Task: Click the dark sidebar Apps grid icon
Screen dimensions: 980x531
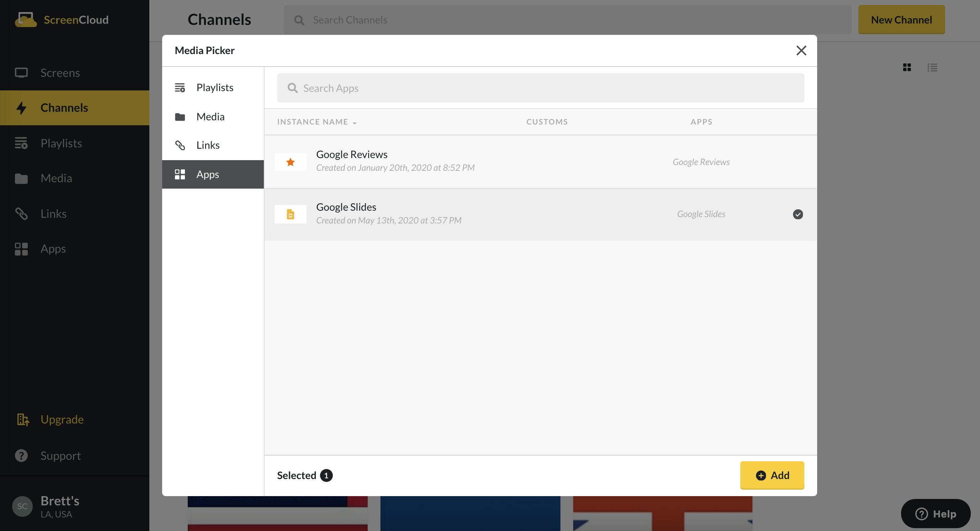Action: [21, 249]
